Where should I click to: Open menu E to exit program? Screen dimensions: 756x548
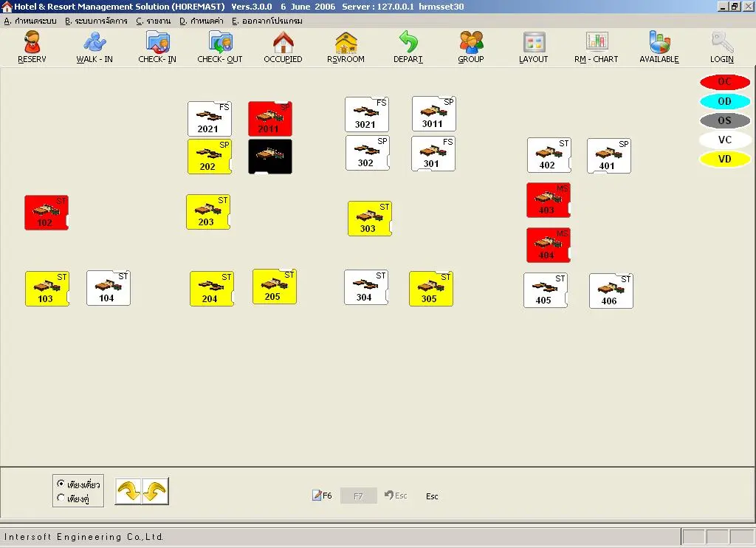pyautogui.click(x=267, y=21)
